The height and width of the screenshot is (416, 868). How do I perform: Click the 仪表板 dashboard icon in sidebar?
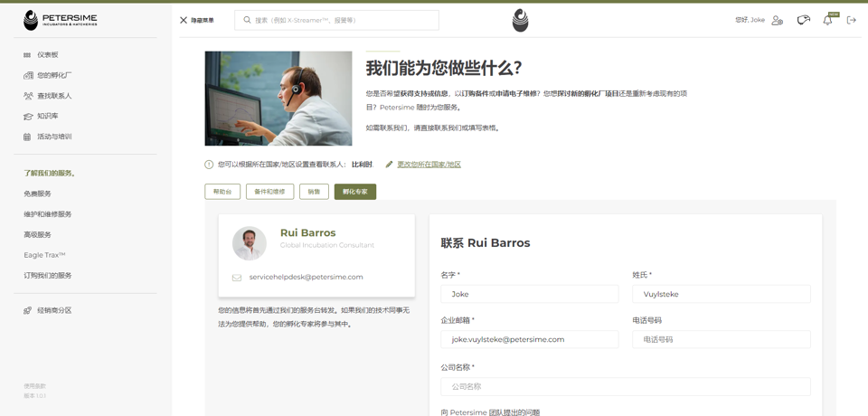pos(27,55)
